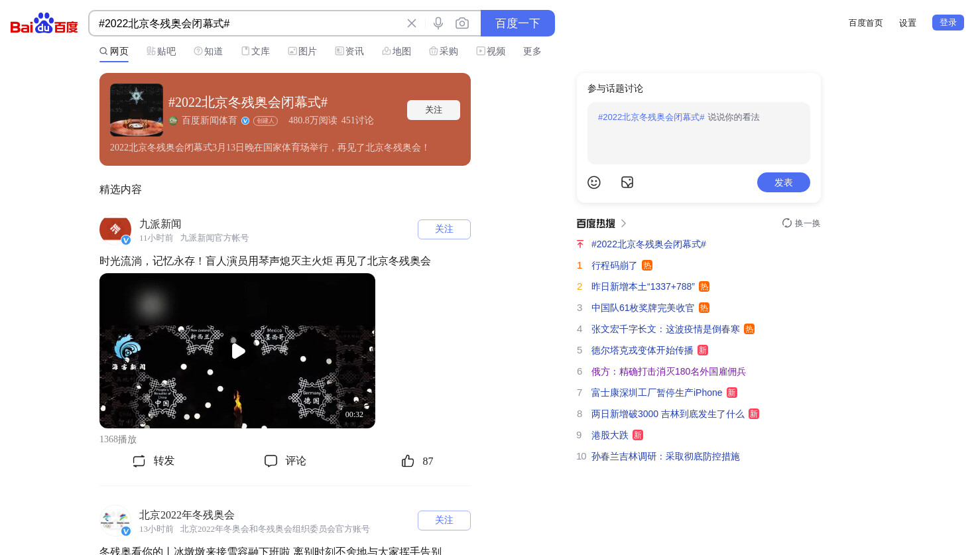Open post about blind performer extinguishing torch
Viewport: 980px width, 555px height.
(265, 261)
